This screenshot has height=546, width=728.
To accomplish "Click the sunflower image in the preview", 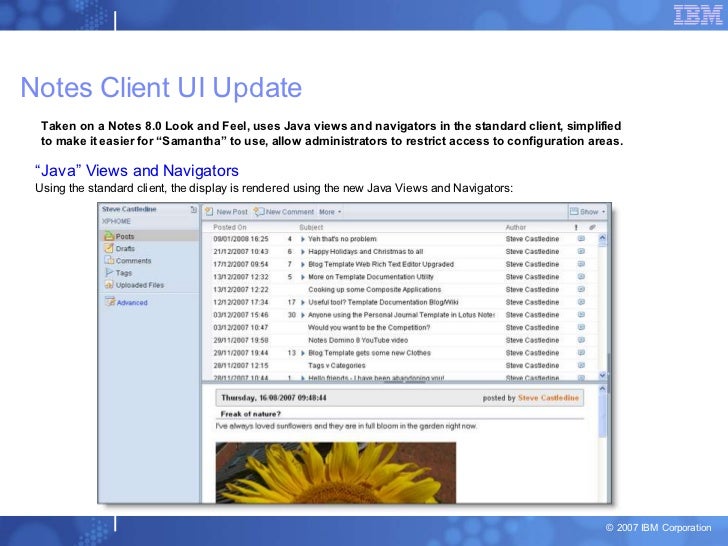I will pos(336,472).
